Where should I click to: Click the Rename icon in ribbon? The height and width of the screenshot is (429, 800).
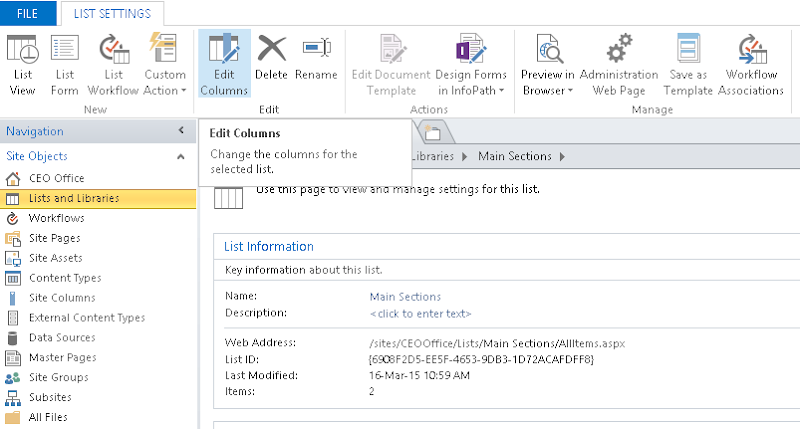point(316,49)
